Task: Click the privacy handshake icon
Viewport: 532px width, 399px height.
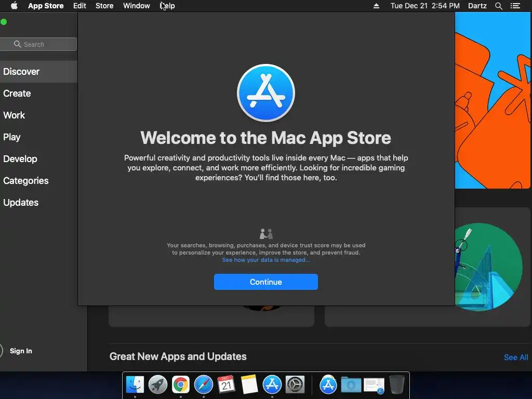Action: [x=266, y=233]
